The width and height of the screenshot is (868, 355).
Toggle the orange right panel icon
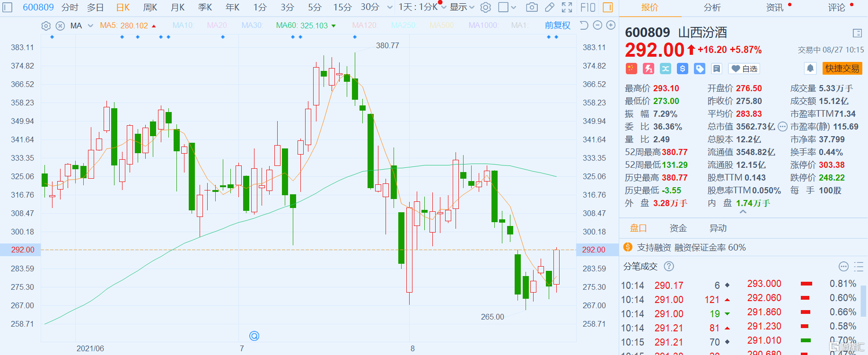(x=608, y=7)
